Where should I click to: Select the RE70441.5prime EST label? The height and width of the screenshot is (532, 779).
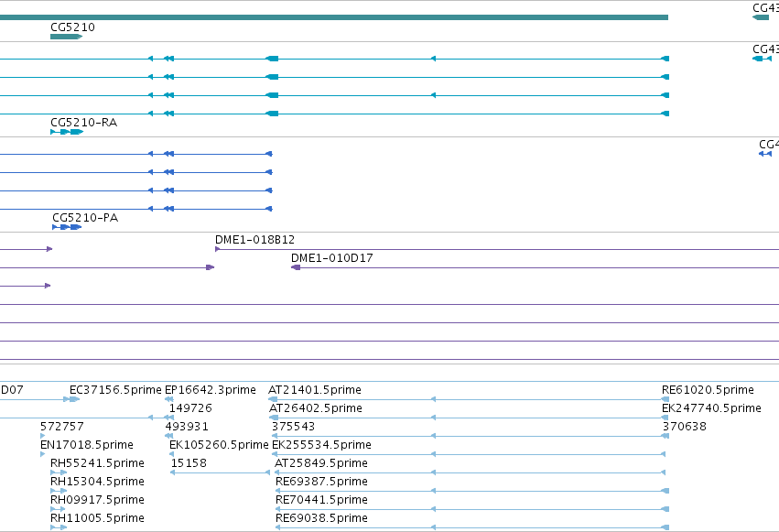click(321, 500)
